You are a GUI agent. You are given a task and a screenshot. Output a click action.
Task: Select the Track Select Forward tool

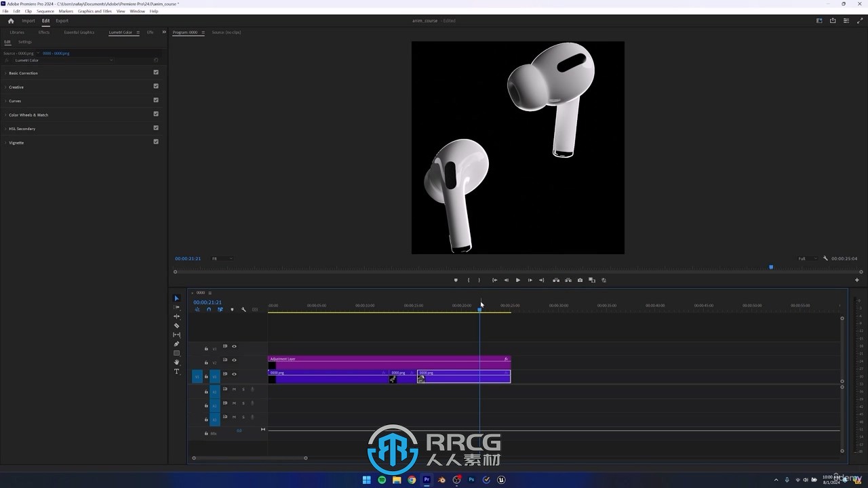(177, 307)
